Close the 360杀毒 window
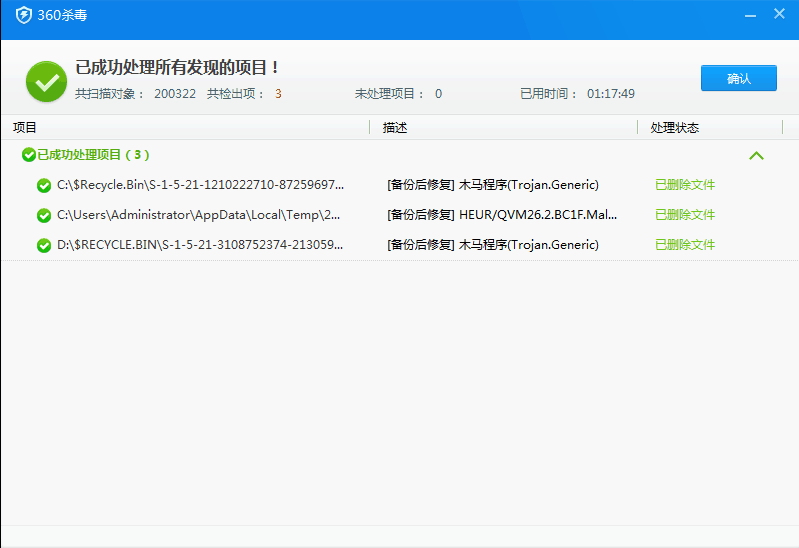 tap(779, 14)
